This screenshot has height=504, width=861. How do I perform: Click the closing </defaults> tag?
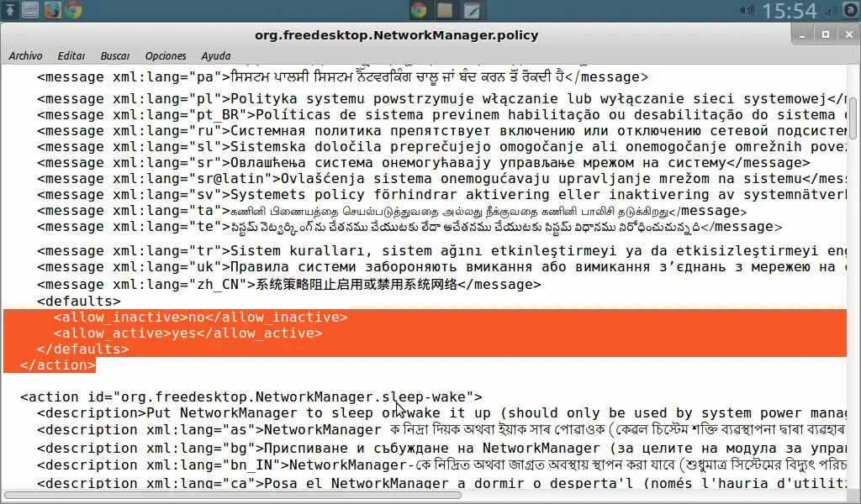point(83,349)
